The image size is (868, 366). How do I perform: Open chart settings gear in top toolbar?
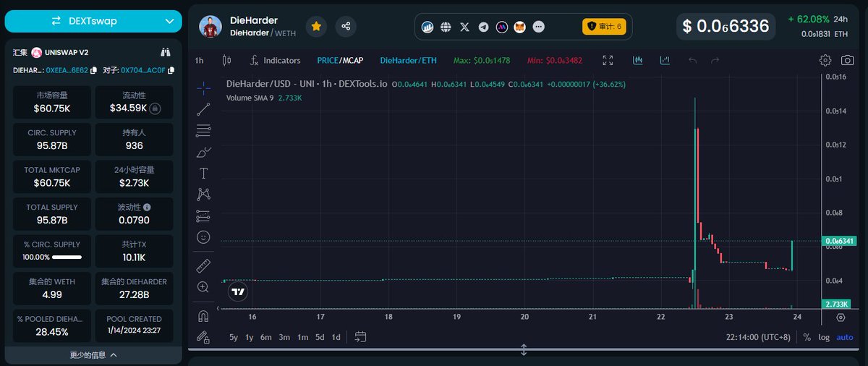pos(825,61)
